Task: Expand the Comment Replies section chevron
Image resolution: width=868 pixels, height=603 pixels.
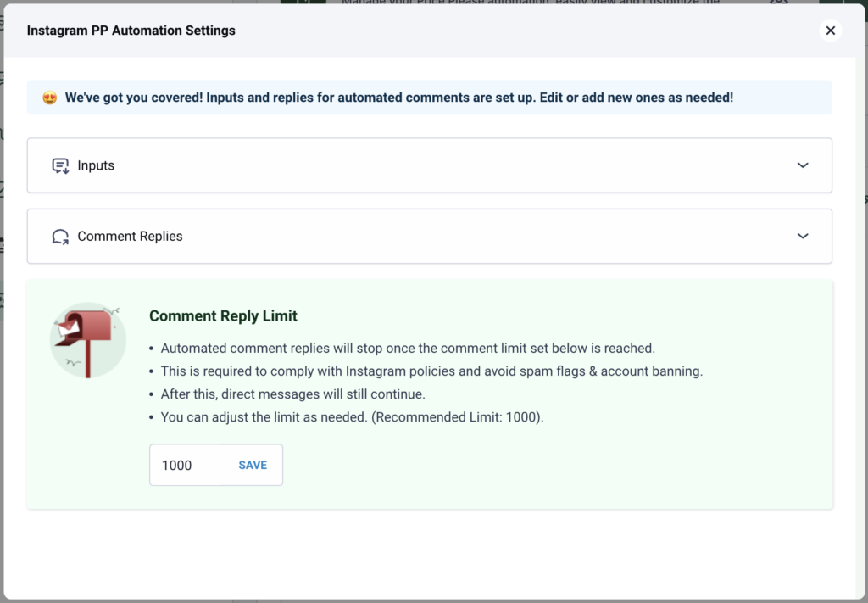Action: click(x=803, y=236)
